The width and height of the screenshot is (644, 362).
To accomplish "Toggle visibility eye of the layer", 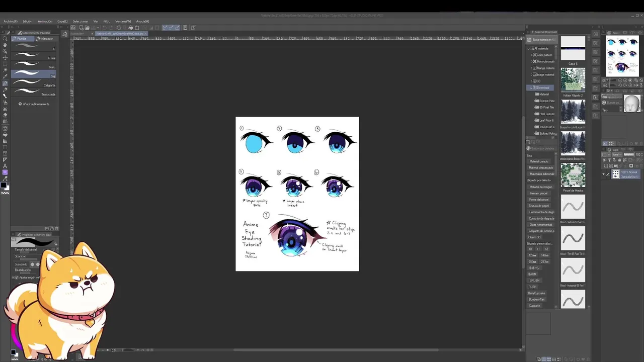I will [x=603, y=174].
